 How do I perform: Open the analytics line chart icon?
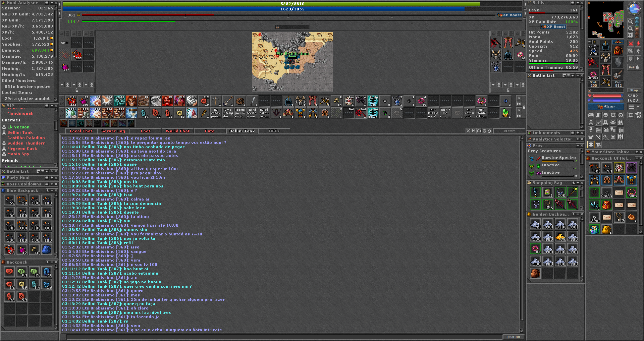(x=598, y=123)
